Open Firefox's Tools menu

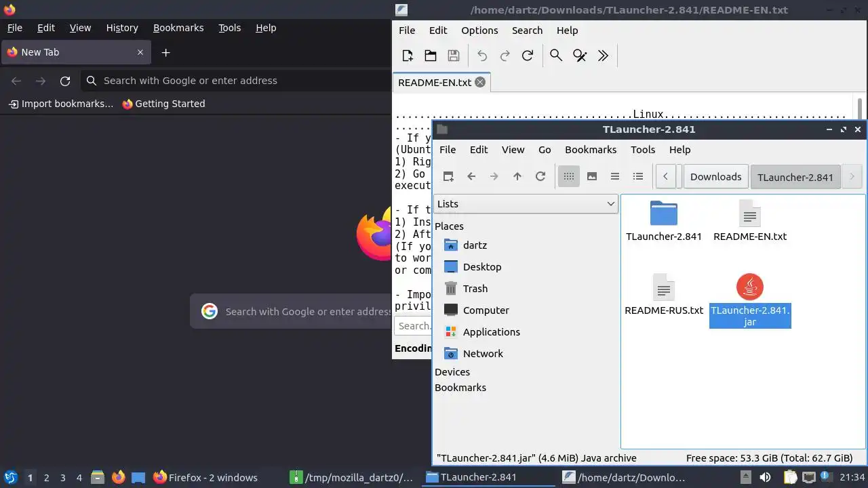(229, 28)
